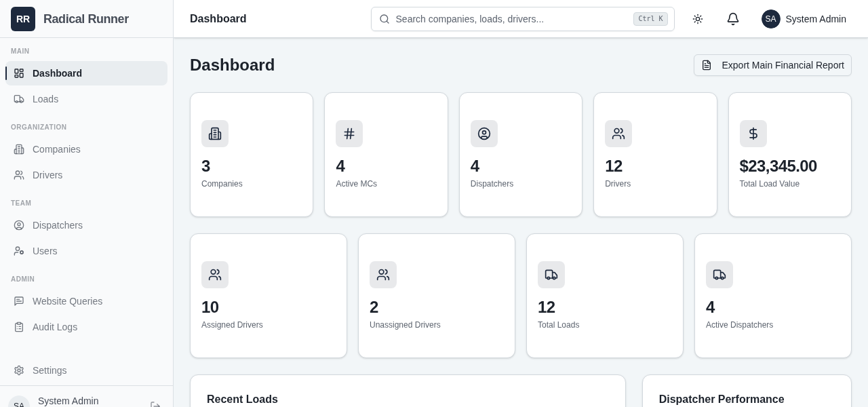The width and height of the screenshot is (868, 407).
Task: Click the Dispatchers card user-circle icon
Action: [x=484, y=134]
